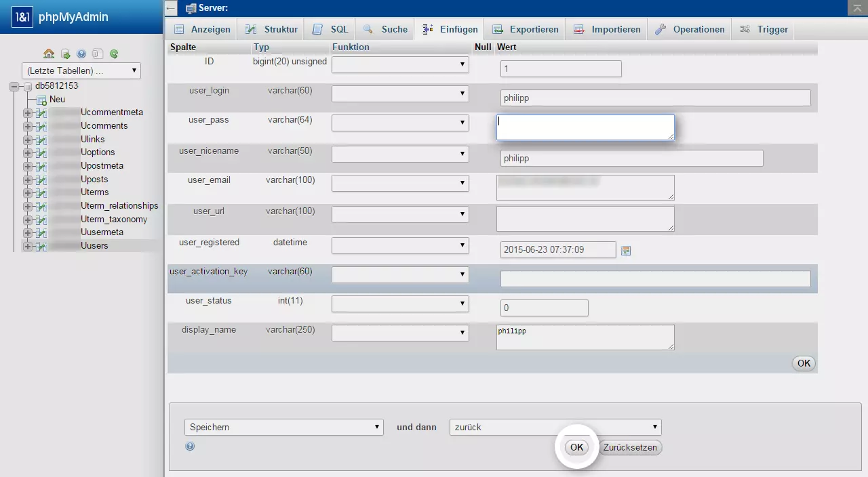Collapse navigation panel with left arrow icon
Viewport: 868px width, 477px height.
[171, 8]
